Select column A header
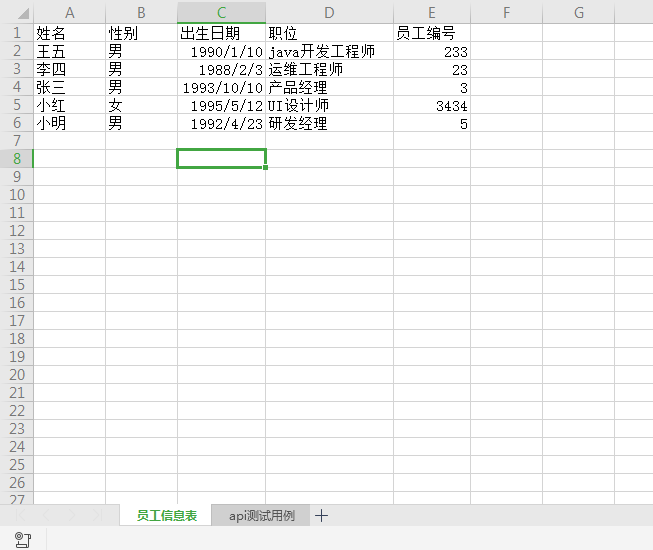This screenshot has width=653, height=550. click(70, 12)
